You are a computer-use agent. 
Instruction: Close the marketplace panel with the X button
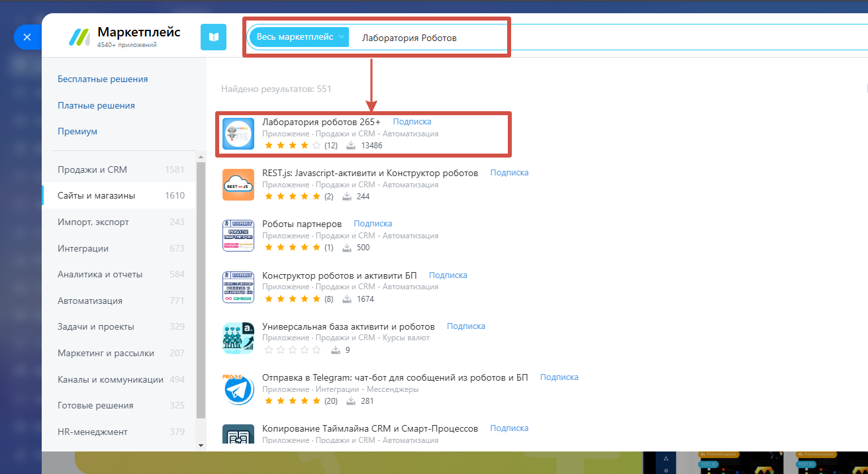coord(27,37)
